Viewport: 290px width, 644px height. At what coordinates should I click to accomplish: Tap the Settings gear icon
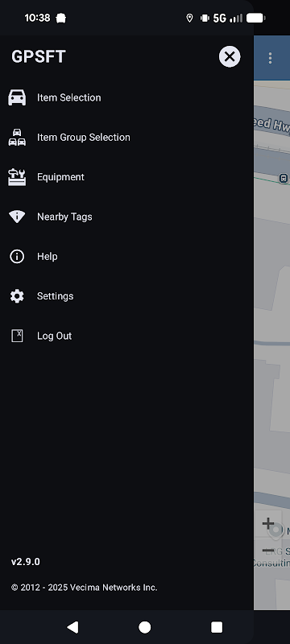click(x=17, y=296)
